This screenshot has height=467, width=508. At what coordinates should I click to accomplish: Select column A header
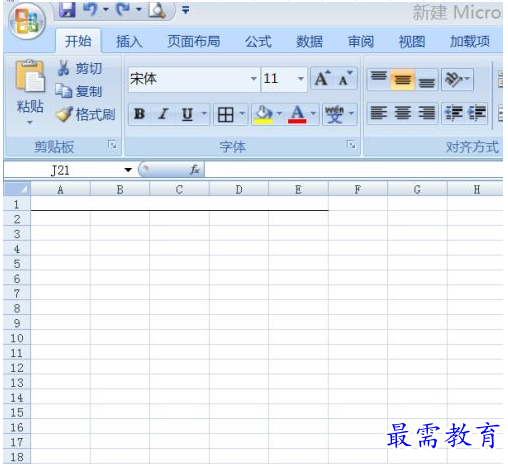[60, 189]
